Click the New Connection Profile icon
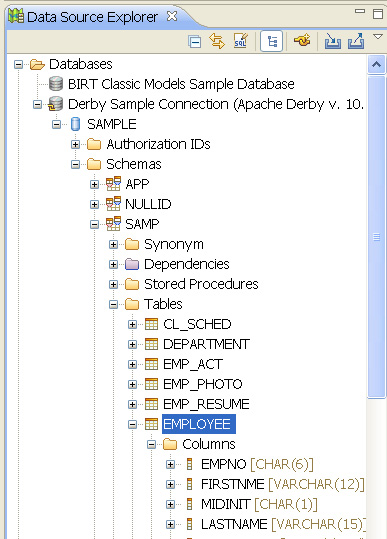The width and height of the screenshot is (387, 539). (x=302, y=41)
